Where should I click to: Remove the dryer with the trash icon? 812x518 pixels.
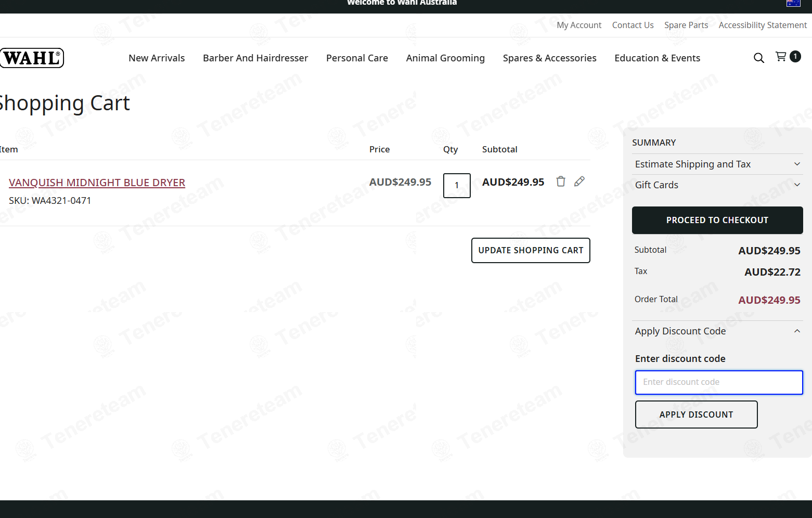[x=561, y=181]
